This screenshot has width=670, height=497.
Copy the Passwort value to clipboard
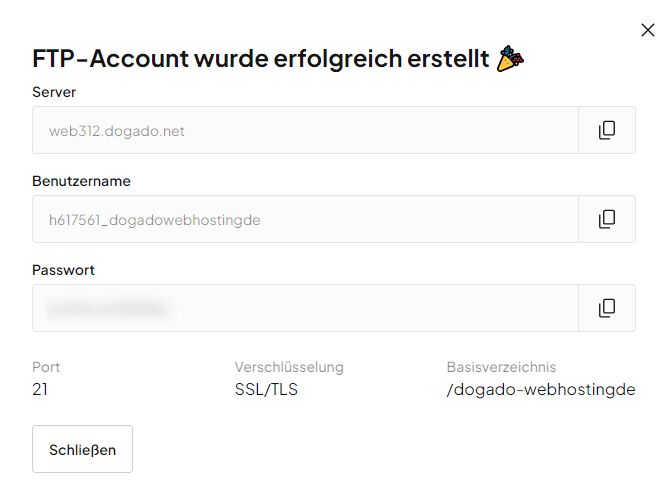(606, 308)
